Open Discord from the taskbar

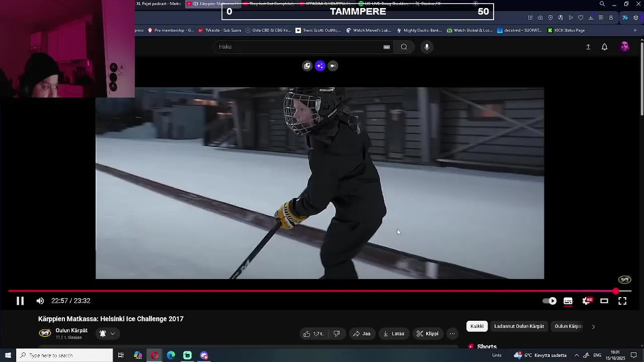[204, 355]
